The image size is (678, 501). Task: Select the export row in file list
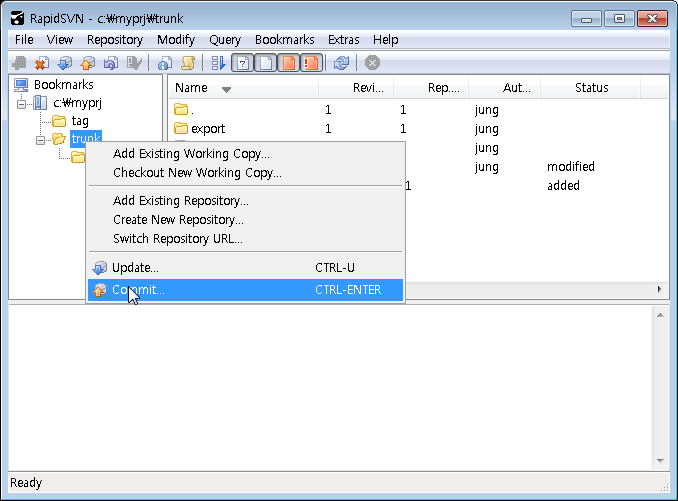pos(417,128)
